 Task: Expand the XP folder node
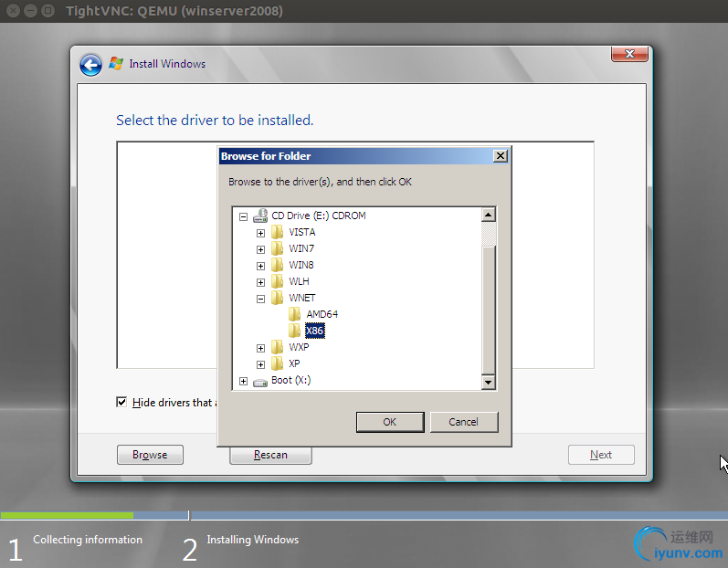click(x=260, y=364)
